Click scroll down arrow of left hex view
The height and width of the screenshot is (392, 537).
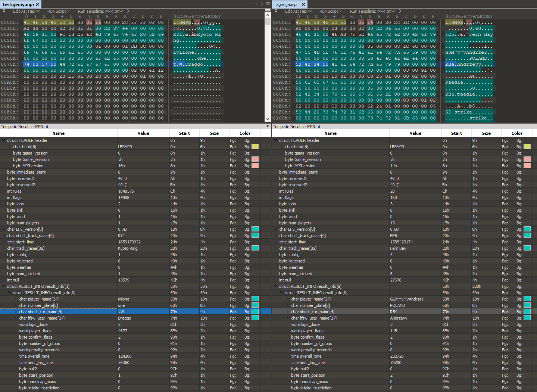coord(268,119)
